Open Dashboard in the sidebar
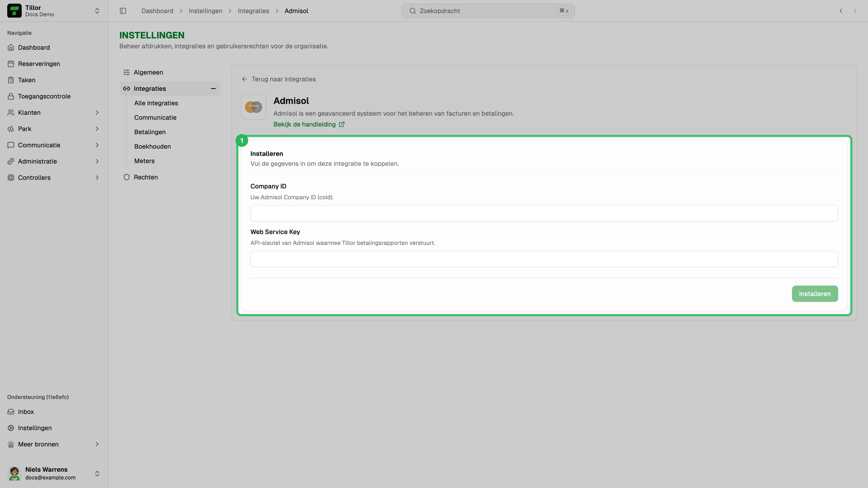The image size is (868, 488). point(54,47)
